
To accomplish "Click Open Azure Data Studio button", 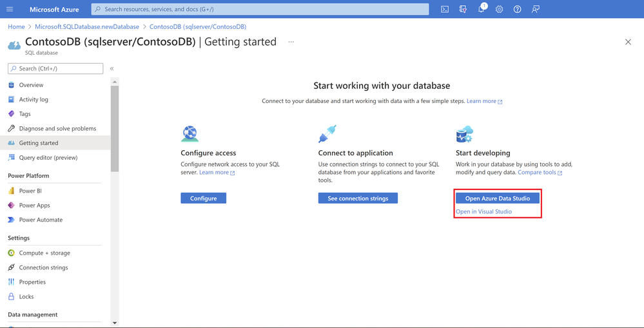I will pos(498,198).
